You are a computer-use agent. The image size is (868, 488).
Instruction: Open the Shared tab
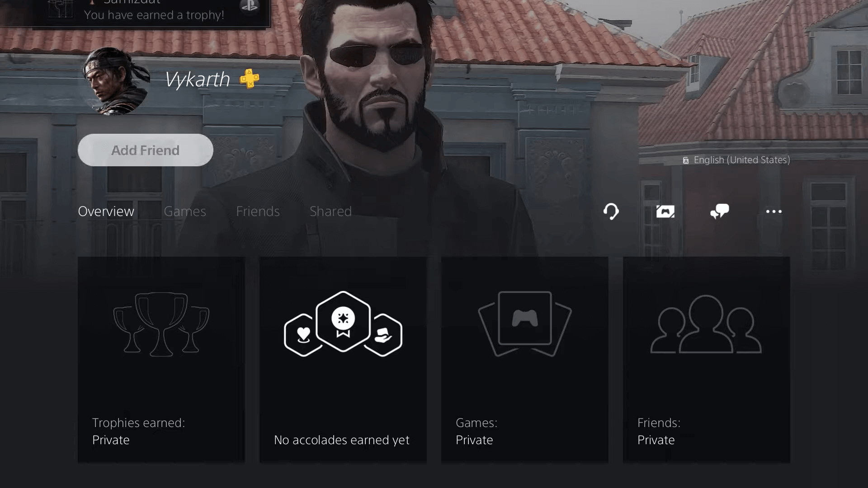[330, 211]
